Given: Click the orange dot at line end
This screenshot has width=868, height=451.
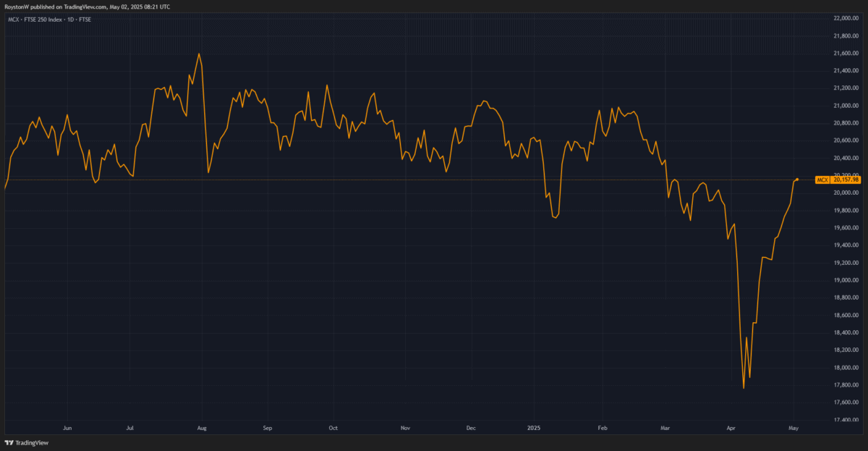Looking at the screenshot, I should [796, 180].
